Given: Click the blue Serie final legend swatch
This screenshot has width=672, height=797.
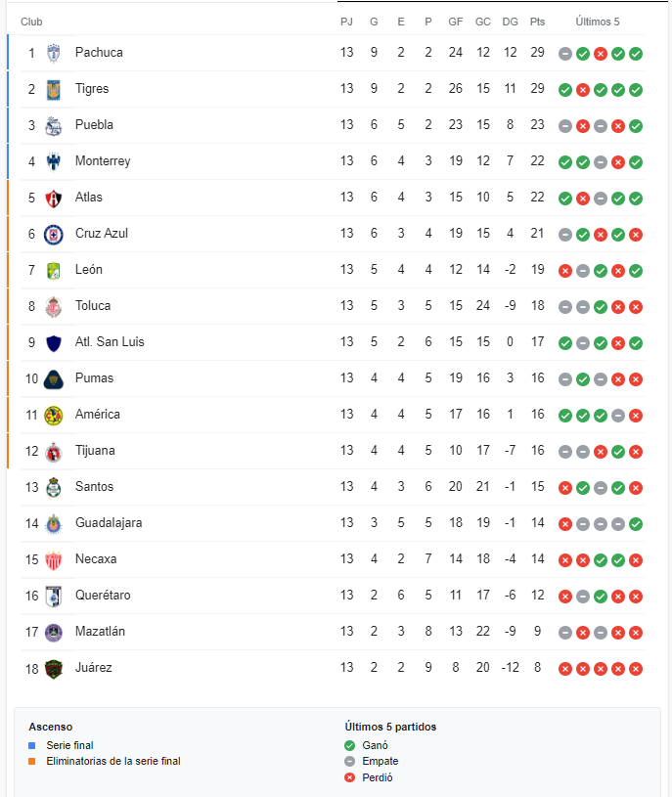Looking at the screenshot, I should point(32,745).
